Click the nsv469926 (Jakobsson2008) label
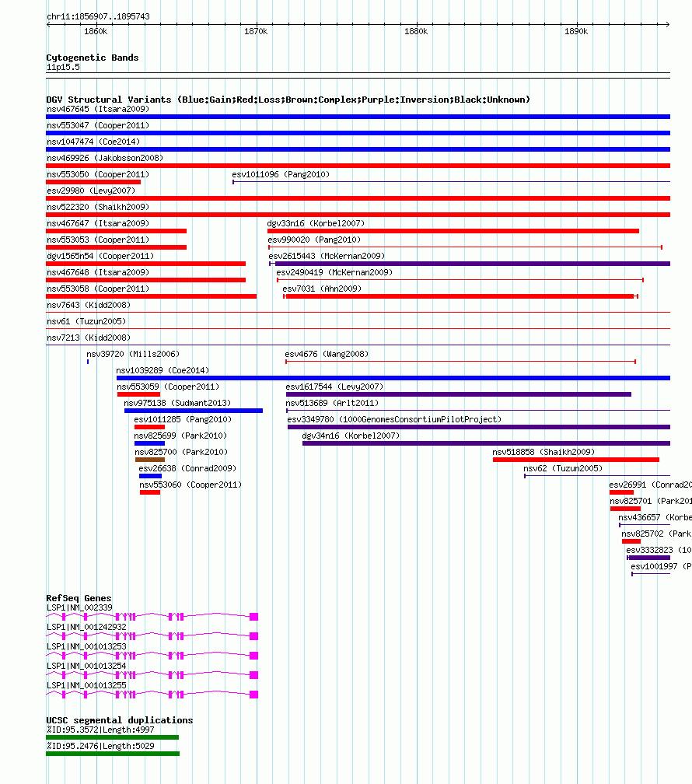 point(105,158)
